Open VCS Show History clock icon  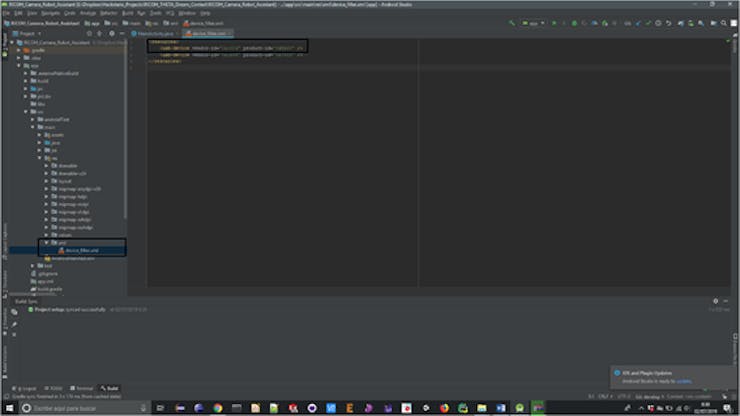pos(658,23)
